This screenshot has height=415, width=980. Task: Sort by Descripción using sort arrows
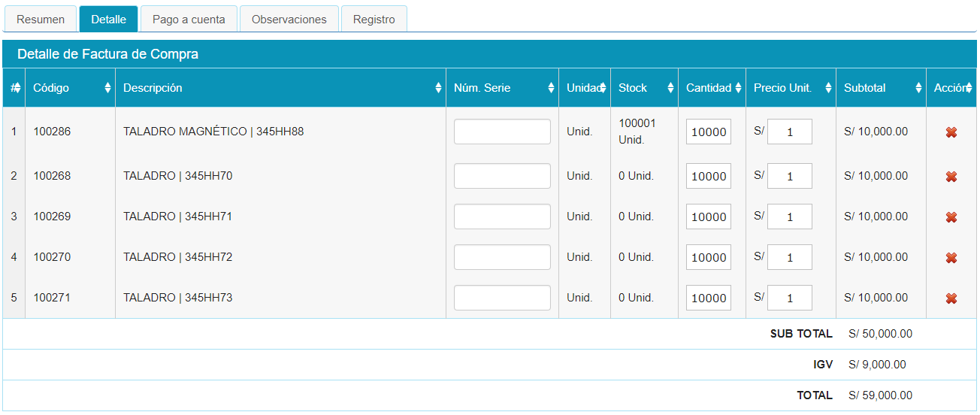pos(438,88)
